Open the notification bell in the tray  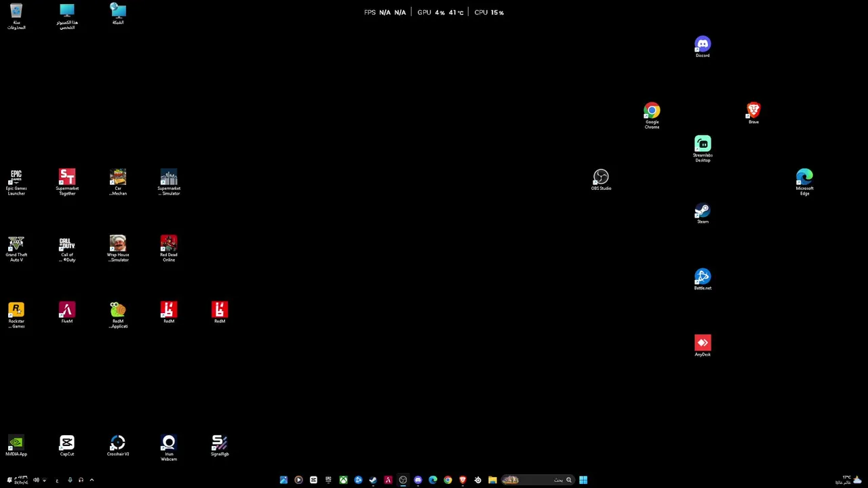[x=9, y=480]
